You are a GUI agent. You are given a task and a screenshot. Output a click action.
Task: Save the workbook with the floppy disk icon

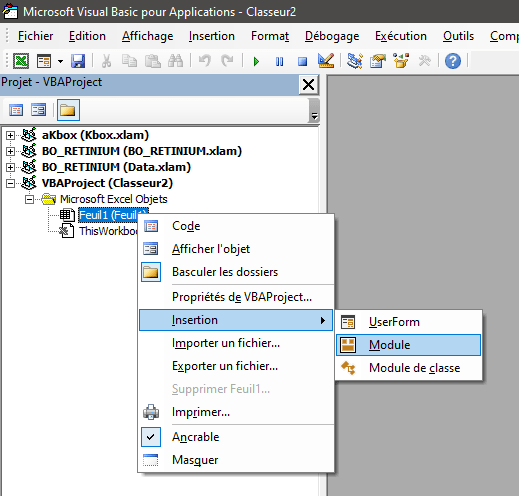78,61
